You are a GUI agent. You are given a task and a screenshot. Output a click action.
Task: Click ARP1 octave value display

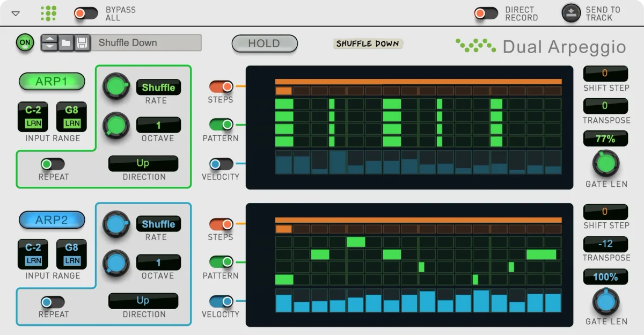point(158,126)
